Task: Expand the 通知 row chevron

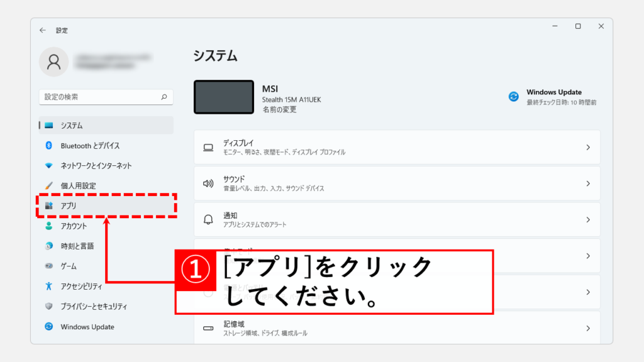Action: (588, 219)
